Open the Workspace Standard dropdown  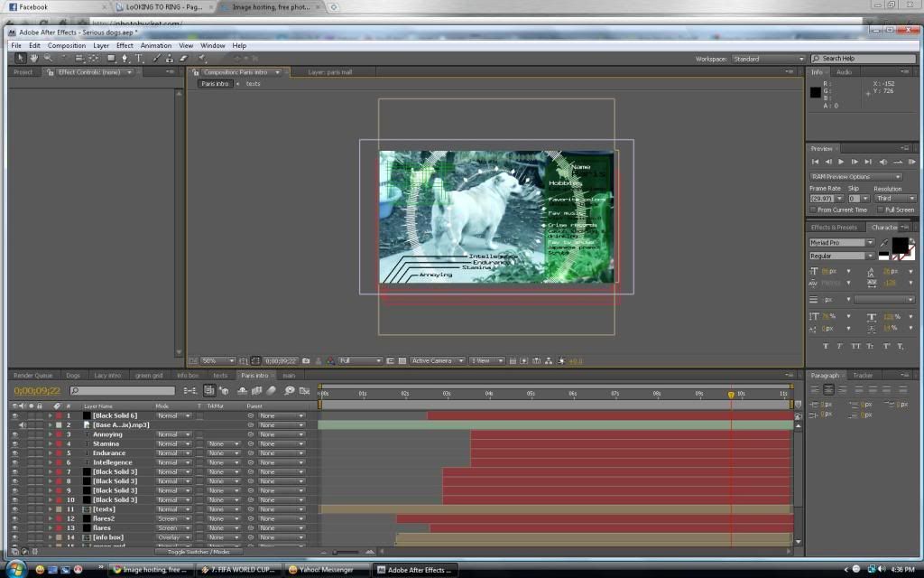[765, 59]
